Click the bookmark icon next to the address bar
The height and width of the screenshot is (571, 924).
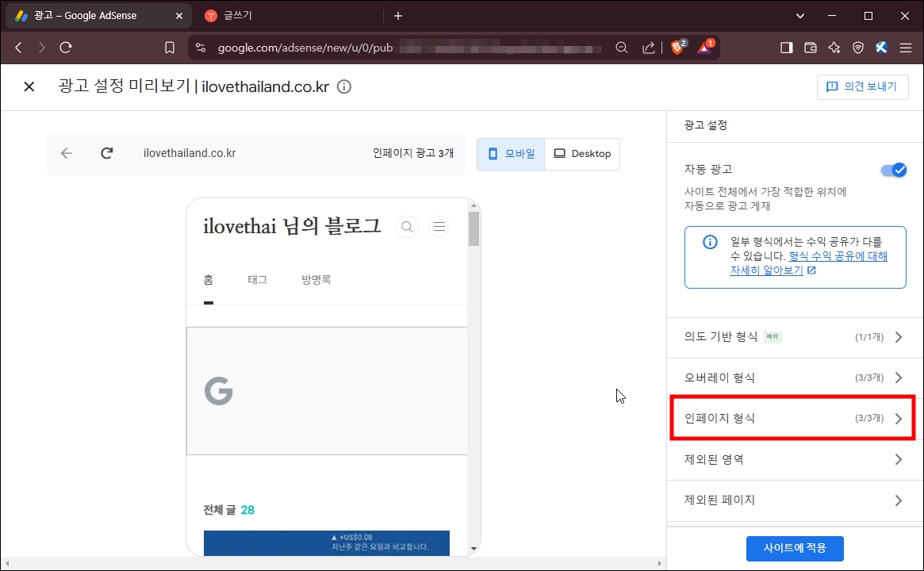click(170, 47)
